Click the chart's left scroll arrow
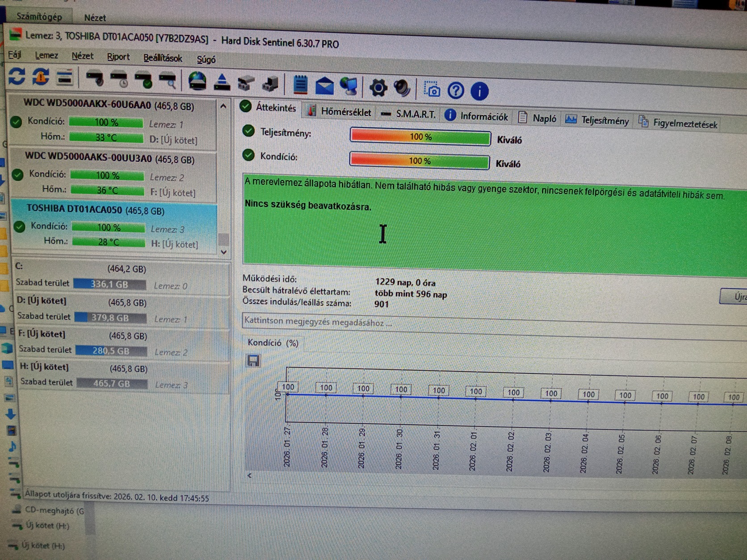The height and width of the screenshot is (560, 747). click(250, 476)
